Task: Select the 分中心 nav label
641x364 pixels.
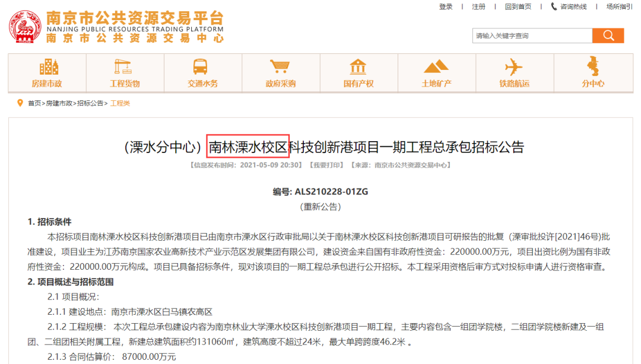Action: click(x=593, y=84)
